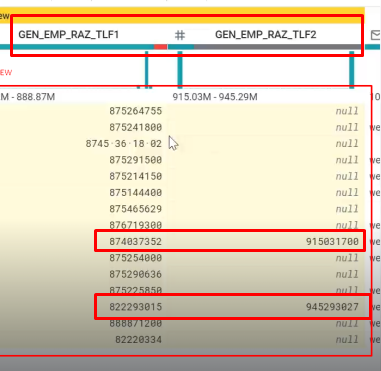Select mismatched value 8745·36·18·02

[x=124, y=143]
